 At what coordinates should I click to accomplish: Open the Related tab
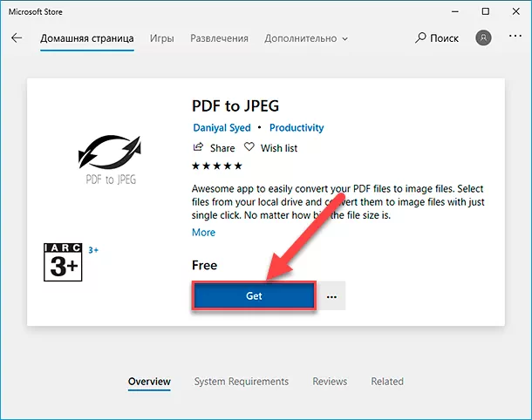pos(387,382)
